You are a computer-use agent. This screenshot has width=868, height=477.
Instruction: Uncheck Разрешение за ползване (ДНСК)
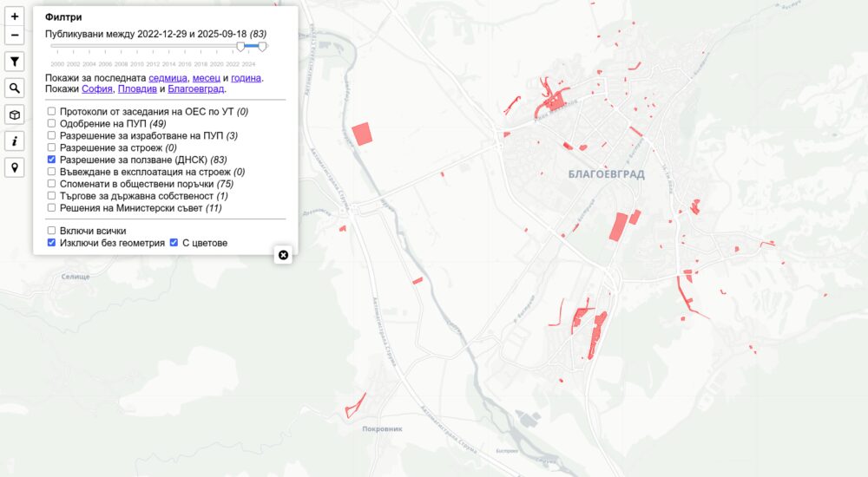[x=51, y=160]
